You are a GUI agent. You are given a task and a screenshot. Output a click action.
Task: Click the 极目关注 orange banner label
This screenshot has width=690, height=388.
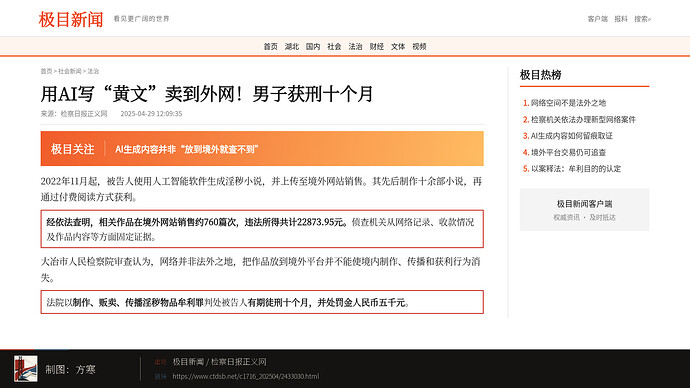point(73,149)
